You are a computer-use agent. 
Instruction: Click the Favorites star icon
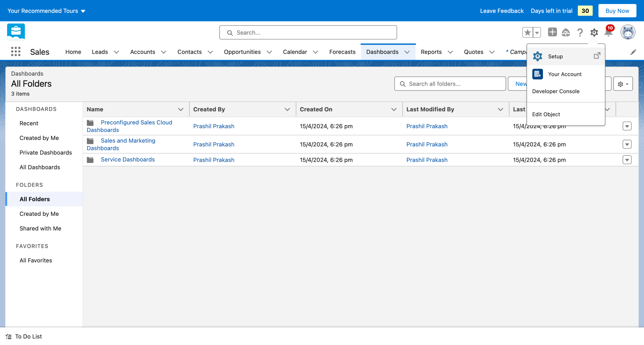[528, 32]
